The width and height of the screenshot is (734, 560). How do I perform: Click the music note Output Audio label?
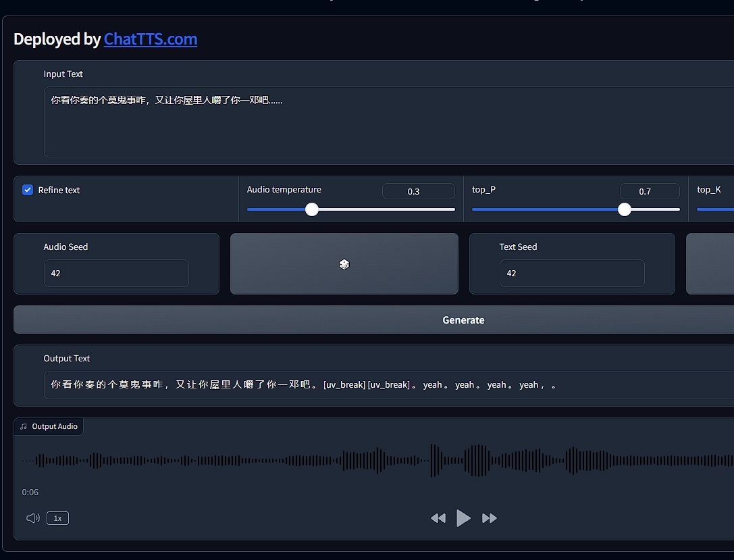[49, 426]
